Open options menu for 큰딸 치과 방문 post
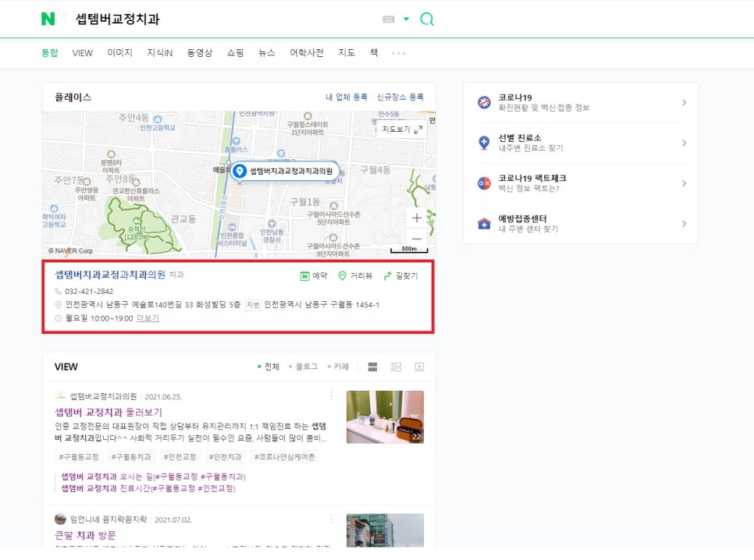754x560 pixels. coord(331,519)
